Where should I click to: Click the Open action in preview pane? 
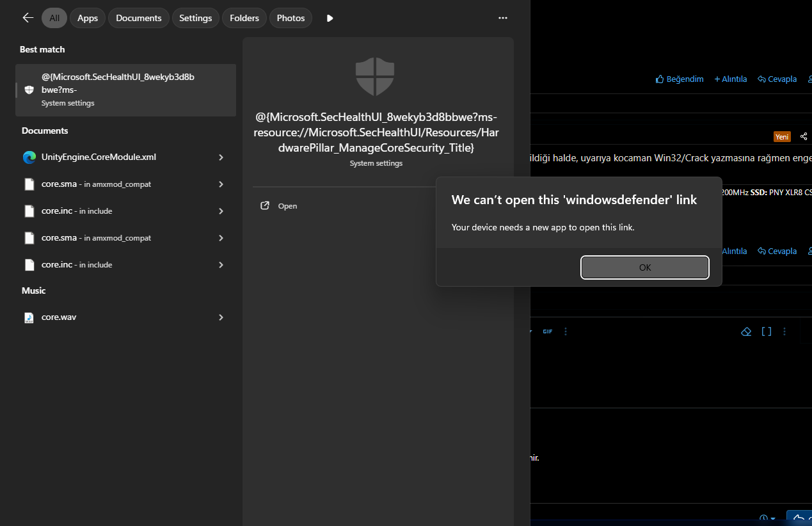(x=287, y=206)
